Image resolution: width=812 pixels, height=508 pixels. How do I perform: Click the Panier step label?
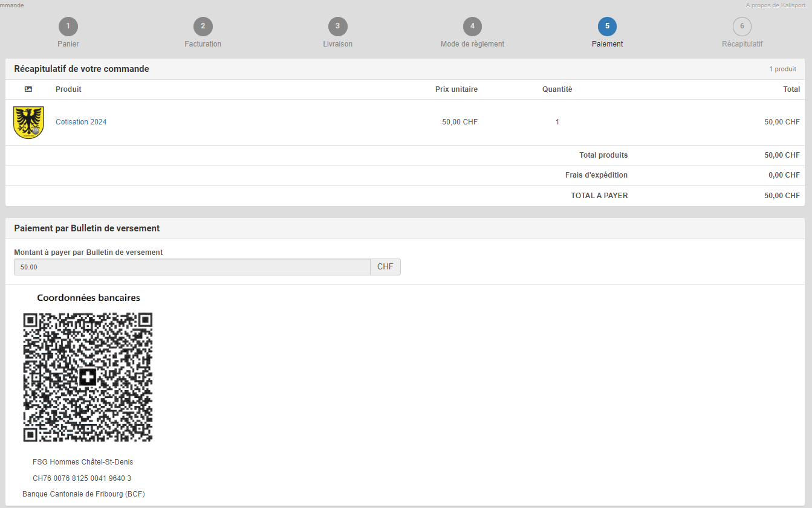pyautogui.click(x=68, y=44)
